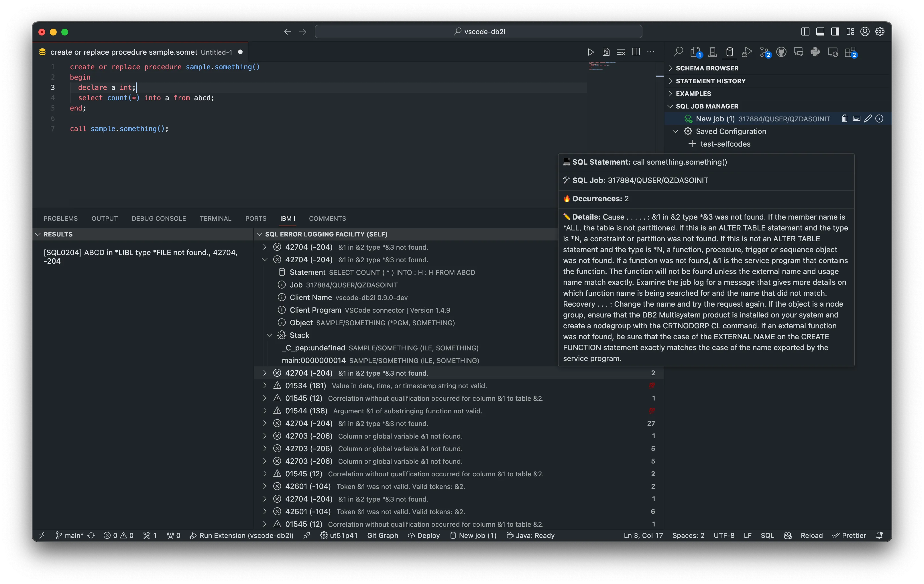924x584 pixels.
Task: Open the GitHub view icon
Action: [x=781, y=52]
